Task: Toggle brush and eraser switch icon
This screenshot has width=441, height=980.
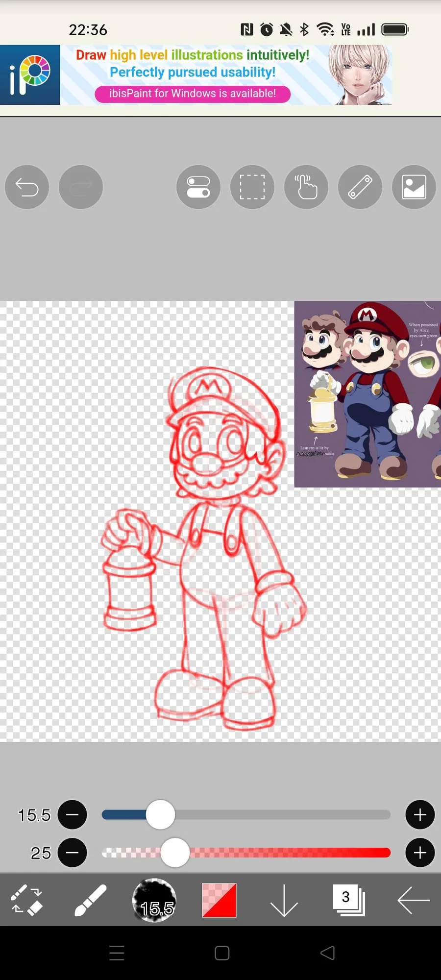Action: tap(27, 900)
